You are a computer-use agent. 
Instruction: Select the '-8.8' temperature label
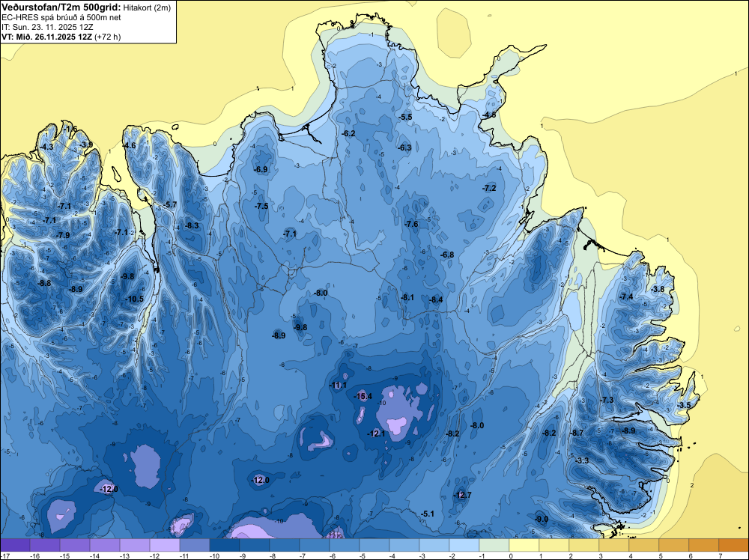tap(44, 283)
